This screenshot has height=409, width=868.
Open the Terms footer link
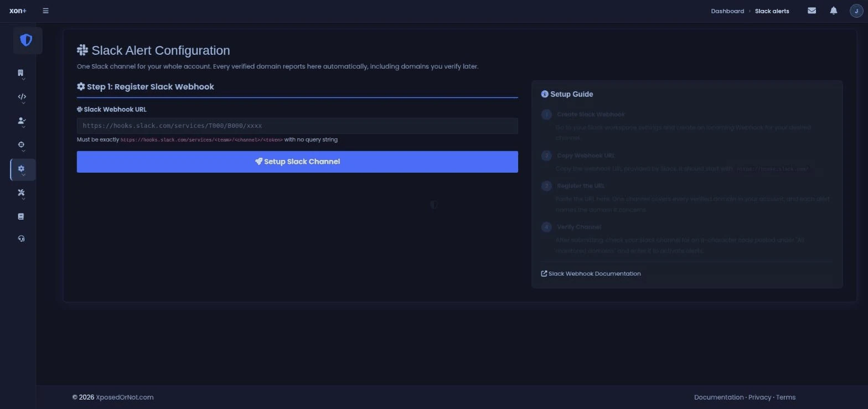(x=786, y=397)
